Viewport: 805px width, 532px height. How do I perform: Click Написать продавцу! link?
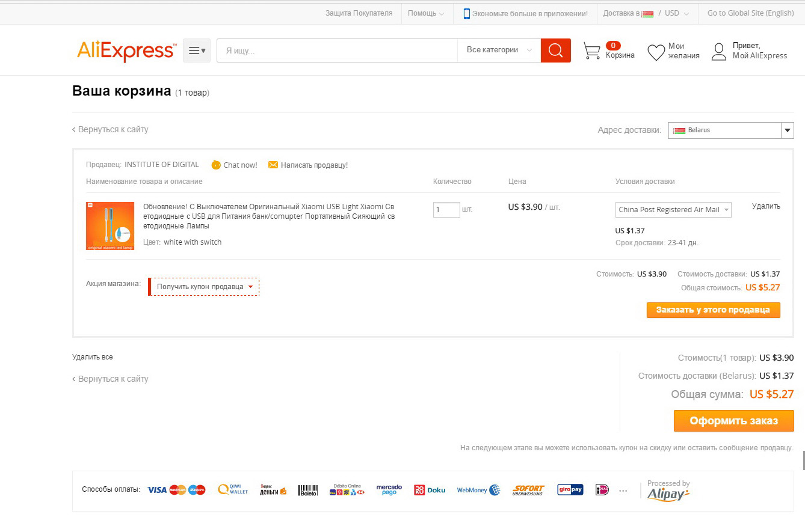click(x=314, y=165)
